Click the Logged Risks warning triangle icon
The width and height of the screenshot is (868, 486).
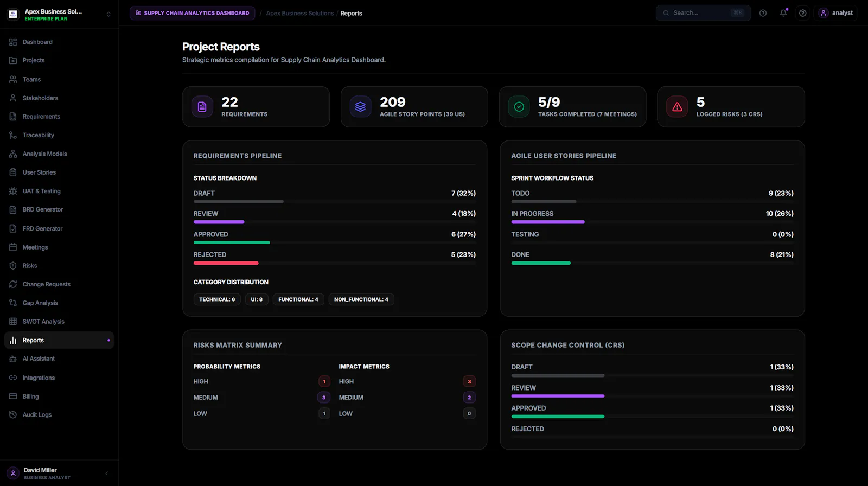pyautogui.click(x=678, y=107)
